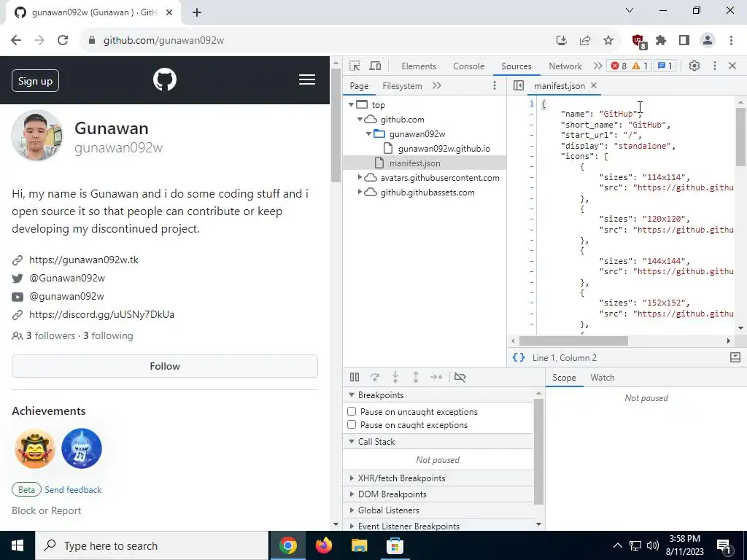The width and height of the screenshot is (747, 560).
Task: Switch to the Elements tab
Action: tap(419, 66)
